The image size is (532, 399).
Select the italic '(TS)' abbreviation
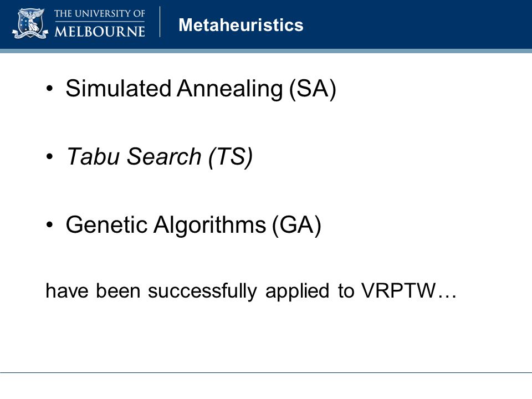(231, 157)
